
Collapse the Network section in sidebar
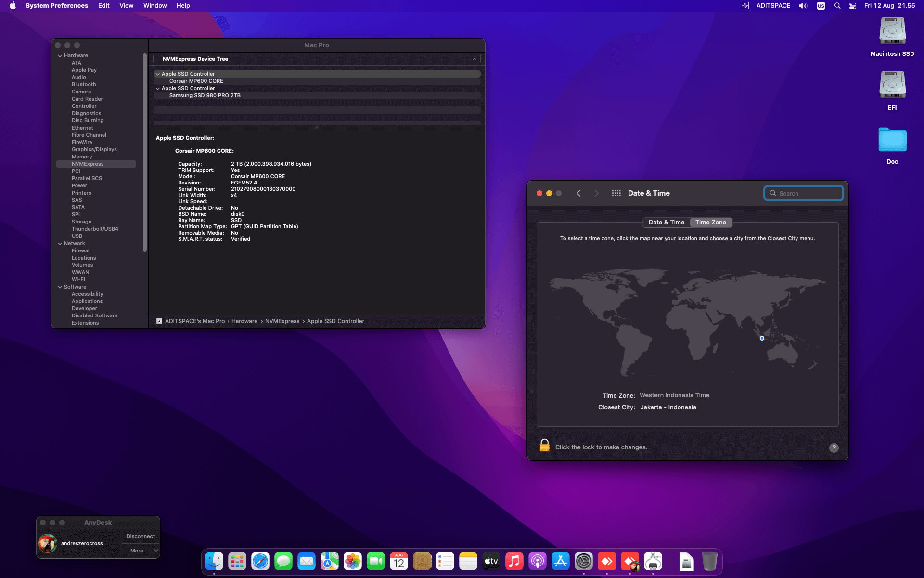pos(60,244)
